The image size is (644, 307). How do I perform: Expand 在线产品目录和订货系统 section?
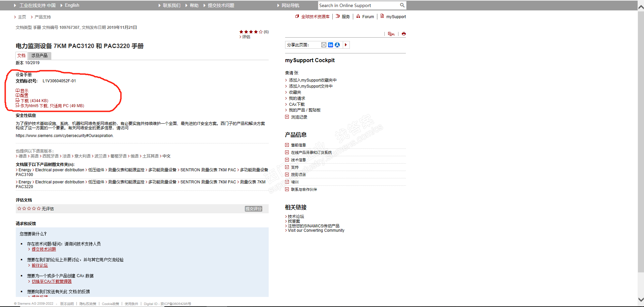point(287,152)
